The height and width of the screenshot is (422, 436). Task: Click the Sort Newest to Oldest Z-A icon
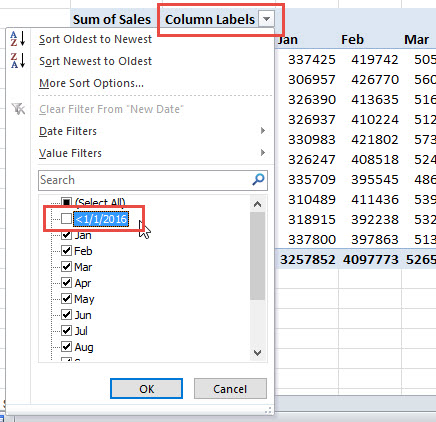pyautogui.click(x=17, y=60)
